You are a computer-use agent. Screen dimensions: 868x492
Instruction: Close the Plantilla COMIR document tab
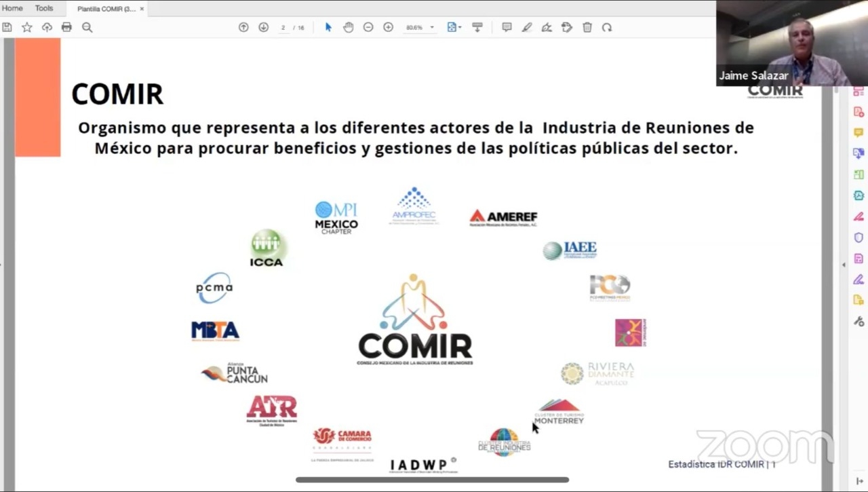coord(142,9)
